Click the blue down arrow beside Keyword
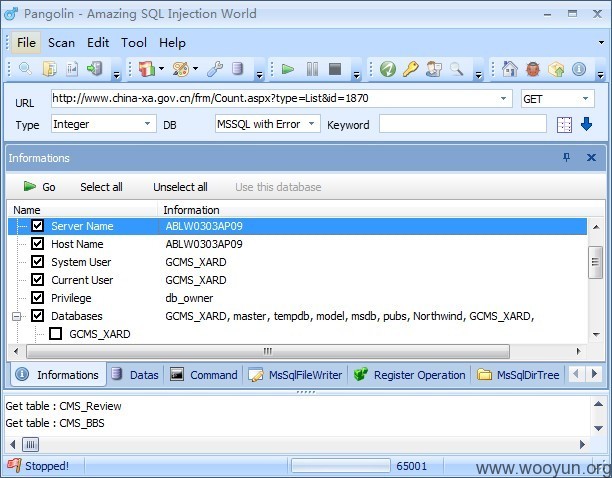The height and width of the screenshot is (478, 612). click(x=586, y=124)
